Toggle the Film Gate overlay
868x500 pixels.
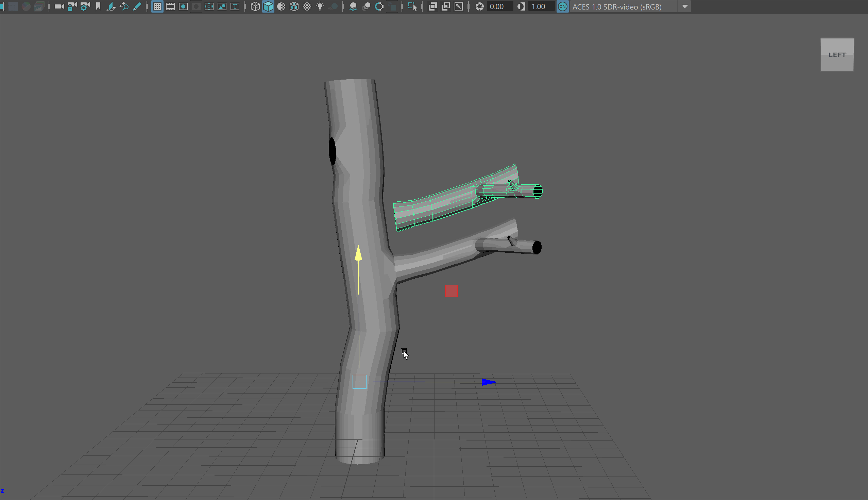pos(170,6)
